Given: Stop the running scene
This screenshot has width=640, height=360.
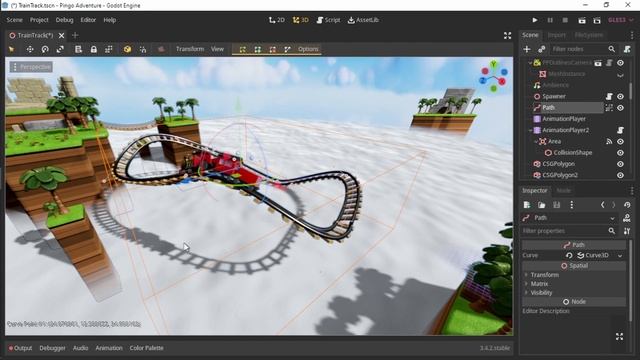Looking at the screenshot, I should pyautogui.click(x=565, y=20).
